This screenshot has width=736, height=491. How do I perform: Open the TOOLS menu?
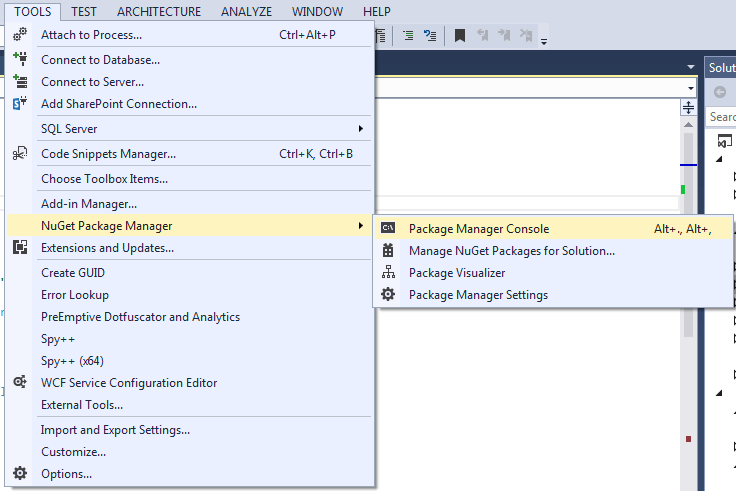pyautogui.click(x=32, y=11)
